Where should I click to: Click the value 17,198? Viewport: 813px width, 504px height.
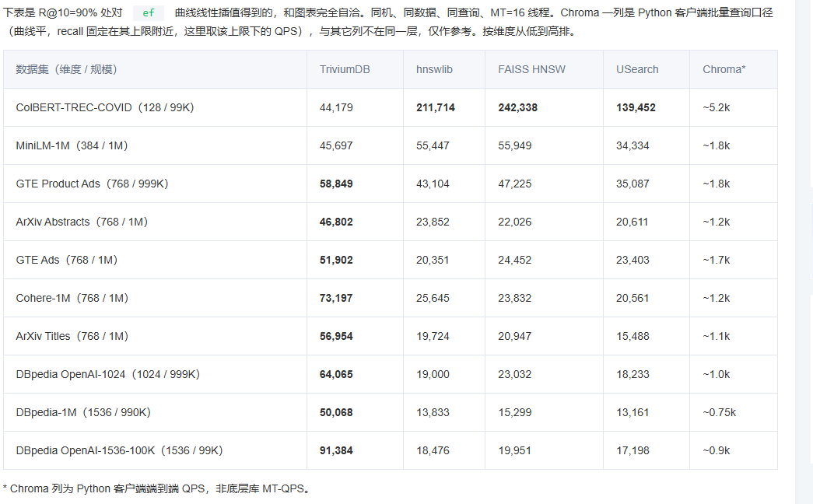point(633,450)
